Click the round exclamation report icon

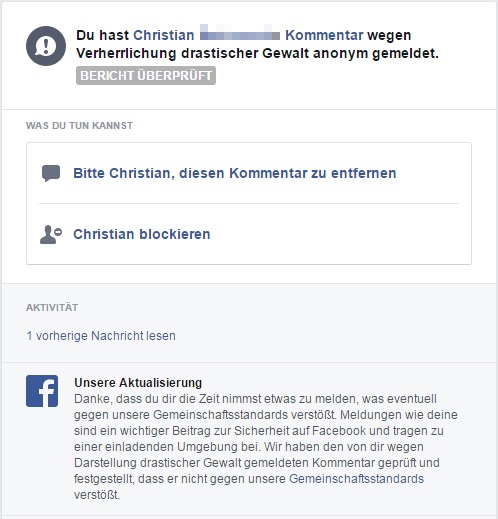click(x=46, y=46)
